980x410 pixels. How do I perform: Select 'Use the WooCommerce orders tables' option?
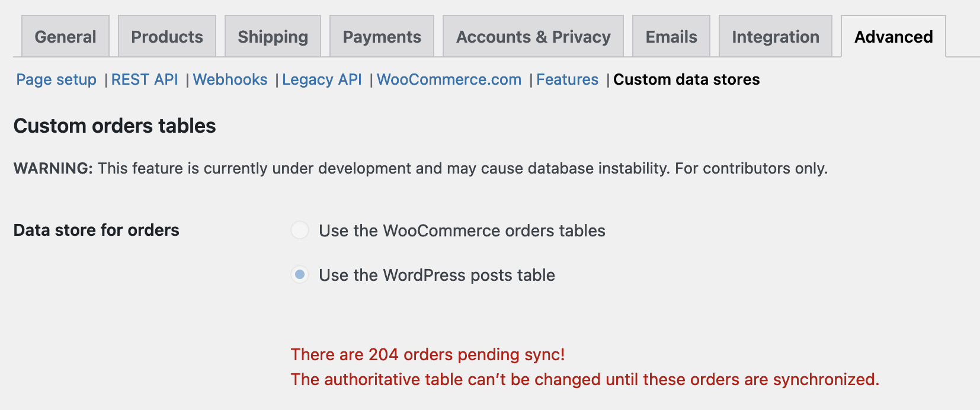click(x=462, y=231)
